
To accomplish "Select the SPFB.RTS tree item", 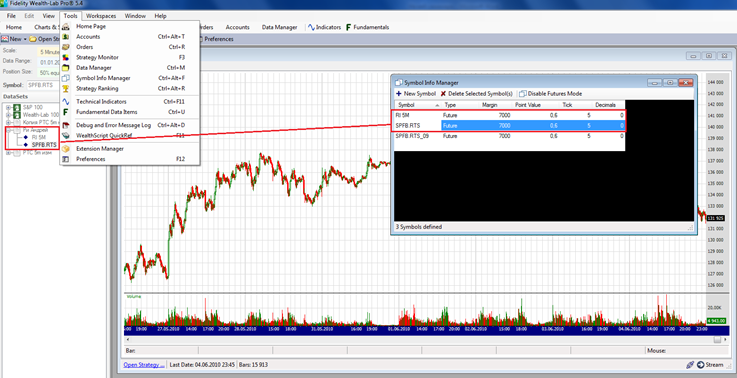I will point(44,144).
